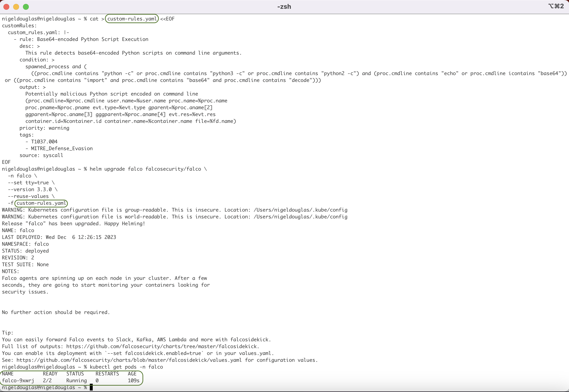Click the circled custom-rules.yaml after the -f flag
569x392 pixels.
[41, 203]
